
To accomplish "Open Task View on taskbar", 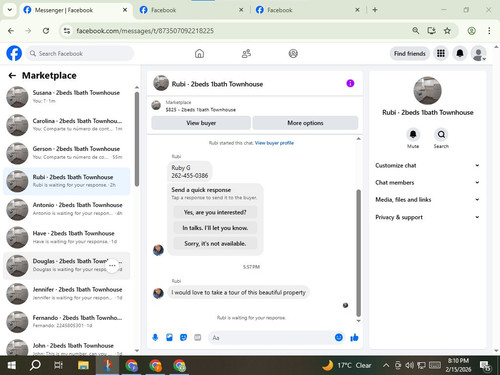I will tap(59, 365).
